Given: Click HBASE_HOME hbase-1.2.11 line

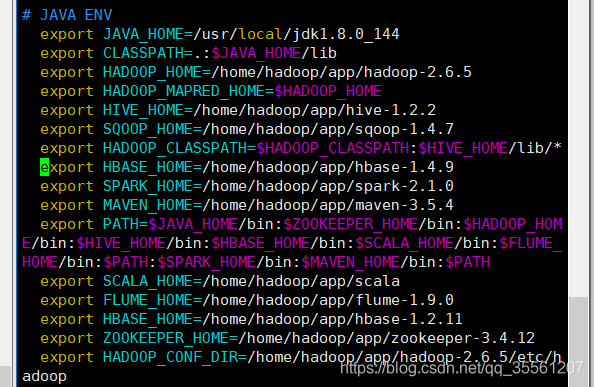Looking at the screenshot, I should pyautogui.click(x=251, y=319).
